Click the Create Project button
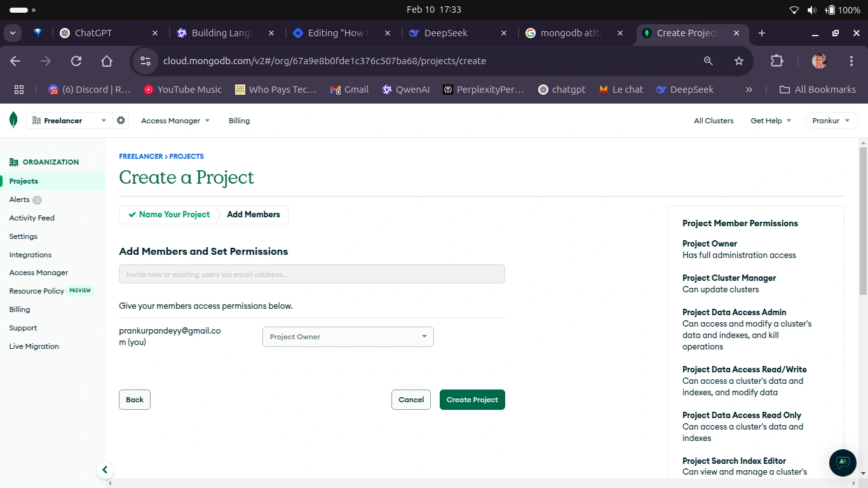The width and height of the screenshot is (868, 488). pyautogui.click(x=472, y=400)
